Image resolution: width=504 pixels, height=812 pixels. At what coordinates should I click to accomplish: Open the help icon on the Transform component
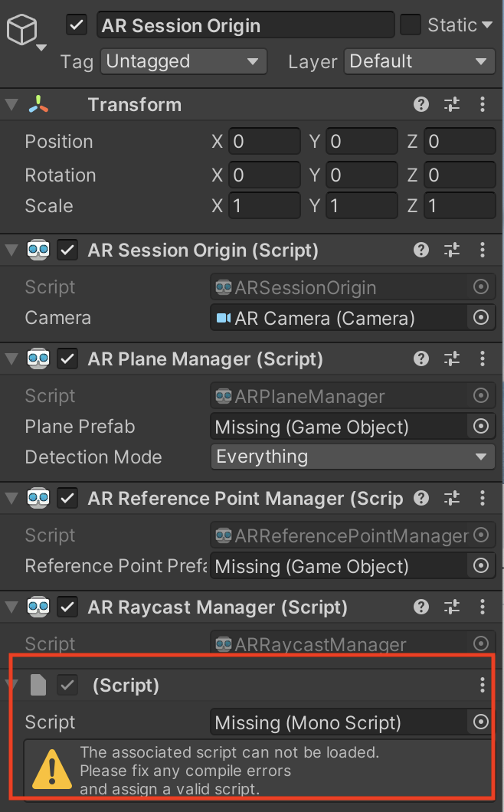coord(421,104)
